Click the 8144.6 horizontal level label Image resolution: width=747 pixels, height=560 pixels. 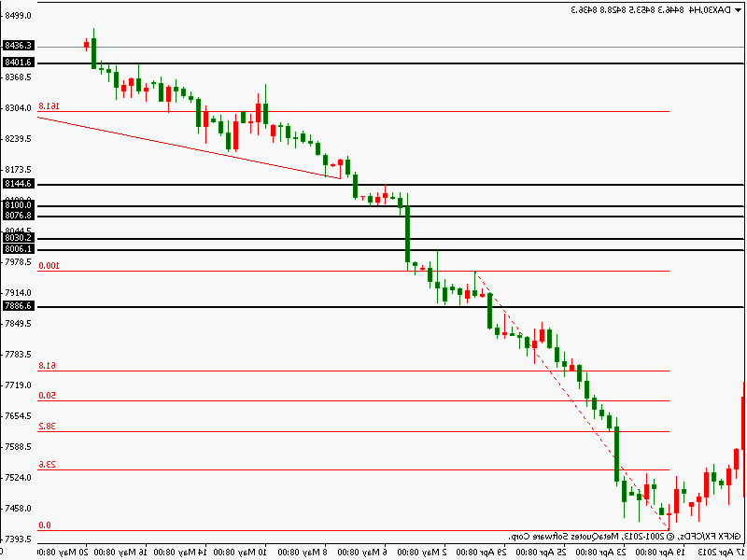click(x=18, y=184)
